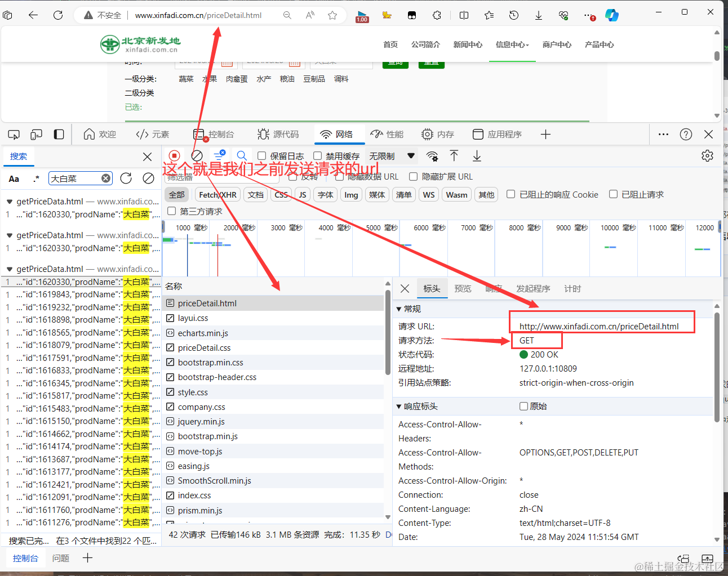Toggle device emulation icon in DevTools

(x=36, y=135)
